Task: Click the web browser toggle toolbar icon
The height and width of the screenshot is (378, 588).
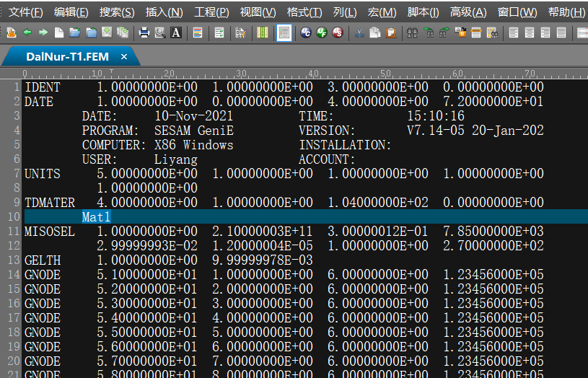Action: 12,33
